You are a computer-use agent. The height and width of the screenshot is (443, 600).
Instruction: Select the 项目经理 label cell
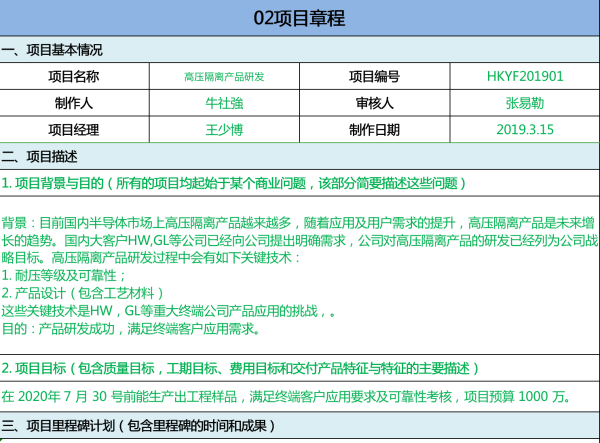click(x=74, y=130)
